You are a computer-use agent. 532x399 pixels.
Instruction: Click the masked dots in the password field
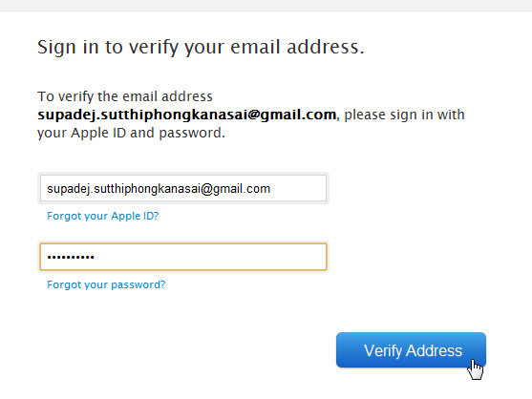(x=71, y=257)
